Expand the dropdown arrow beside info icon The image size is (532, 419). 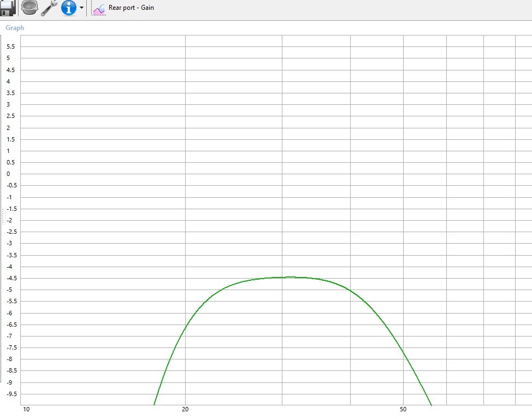(81, 8)
